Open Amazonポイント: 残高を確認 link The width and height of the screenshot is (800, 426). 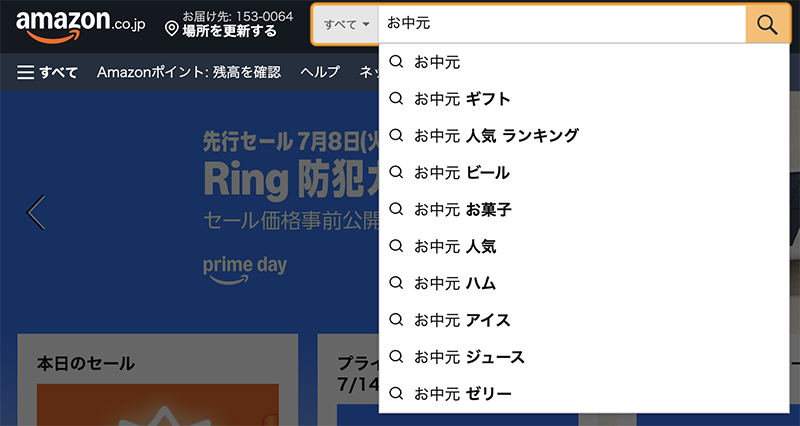point(189,72)
